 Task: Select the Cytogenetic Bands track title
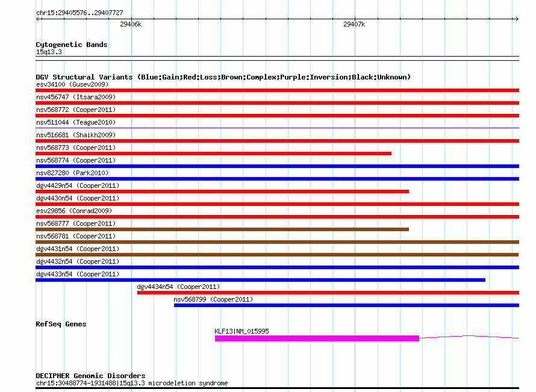(x=72, y=45)
